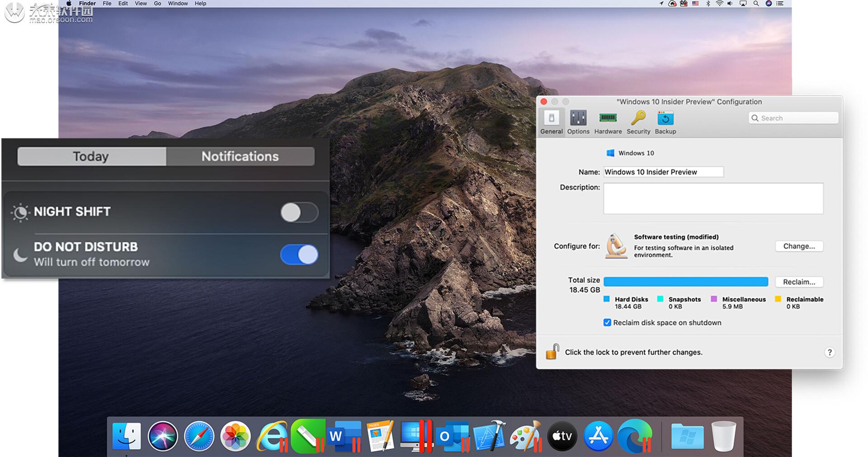Open the App Store dock icon
Screen dimensions: 868x457
pyautogui.click(x=598, y=436)
